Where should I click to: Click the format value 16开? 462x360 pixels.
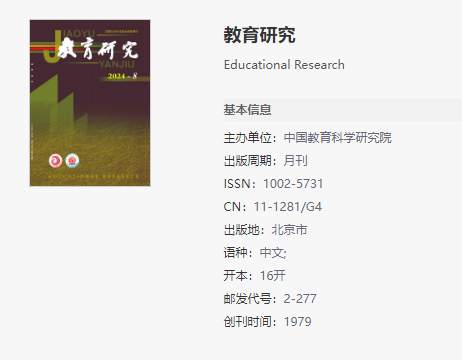(x=273, y=276)
